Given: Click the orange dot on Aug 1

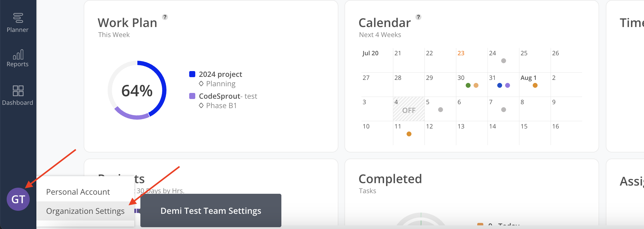Looking at the screenshot, I should point(535,85).
